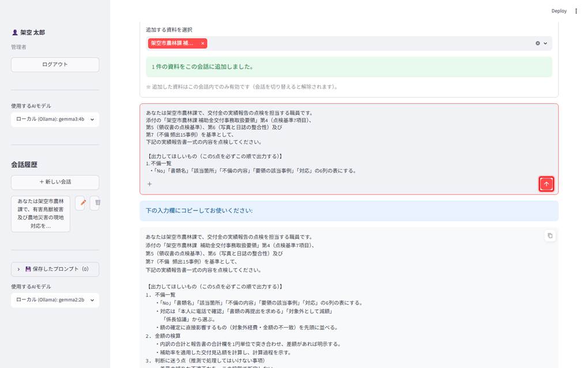Open the three-dot menu beside Deploy
The width and height of the screenshot is (588, 368).
576,11
